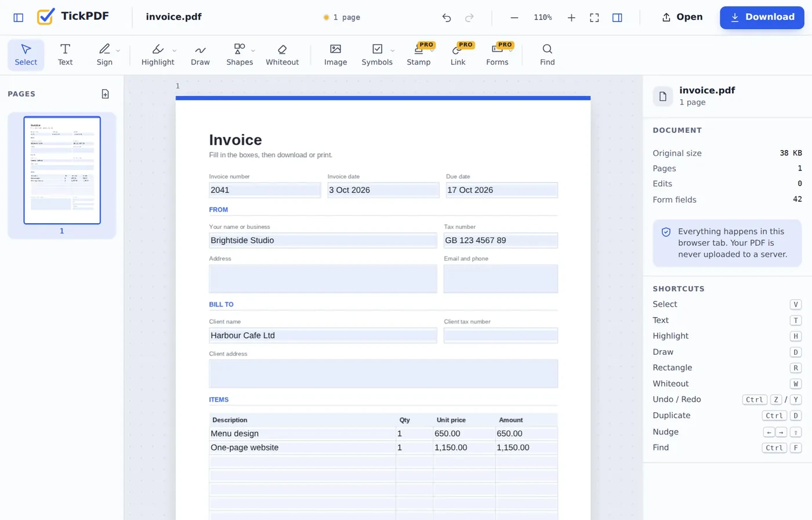Click the TickPDF logo

click(72, 16)
